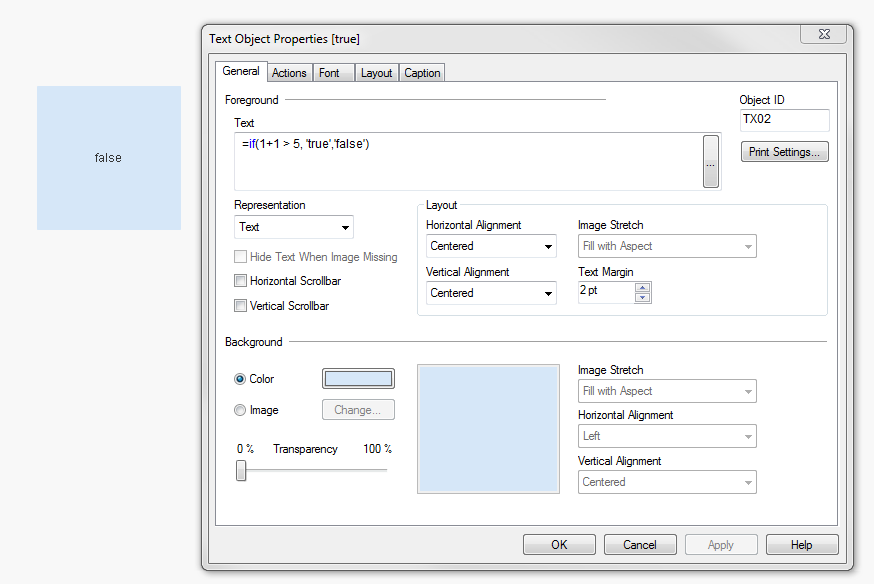The height and width of the screenshot is (584, 874).
Task: Click the background color swatch
Action: [x=358, y=379]
